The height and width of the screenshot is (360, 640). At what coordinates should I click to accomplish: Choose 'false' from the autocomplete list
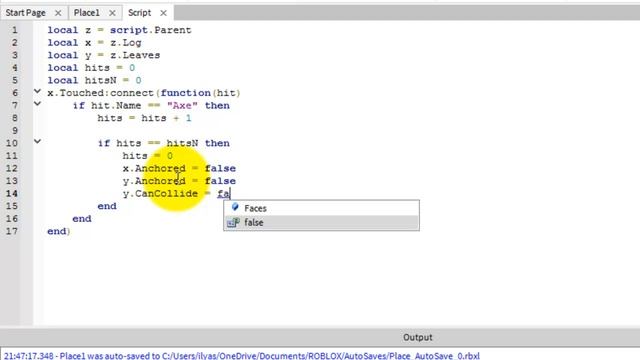[x=321, y=222]
